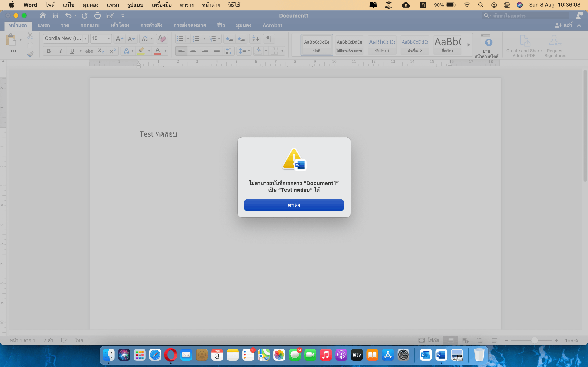The height and width of the screenshot is (367, 588).
Task: Click the Sort A-Z icon
Action: coord(255,39)
